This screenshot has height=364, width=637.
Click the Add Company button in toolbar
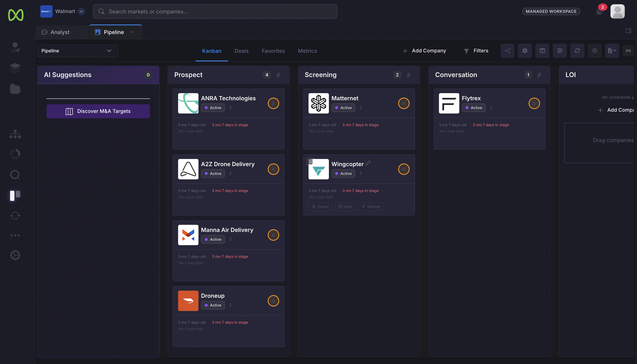coord(424,51)
